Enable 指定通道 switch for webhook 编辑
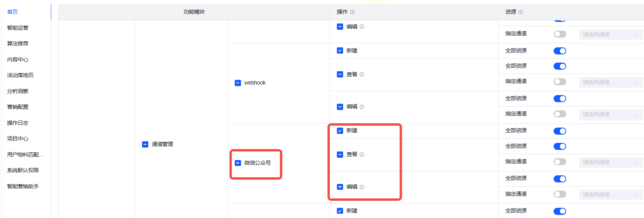 tap(560, 114)
